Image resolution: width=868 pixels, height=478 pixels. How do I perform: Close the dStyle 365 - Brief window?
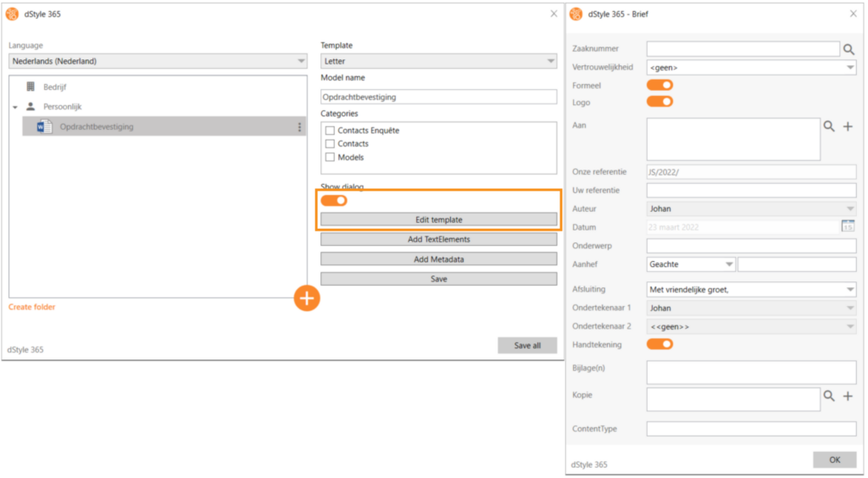pyautogui.click(x=853, y=14)
